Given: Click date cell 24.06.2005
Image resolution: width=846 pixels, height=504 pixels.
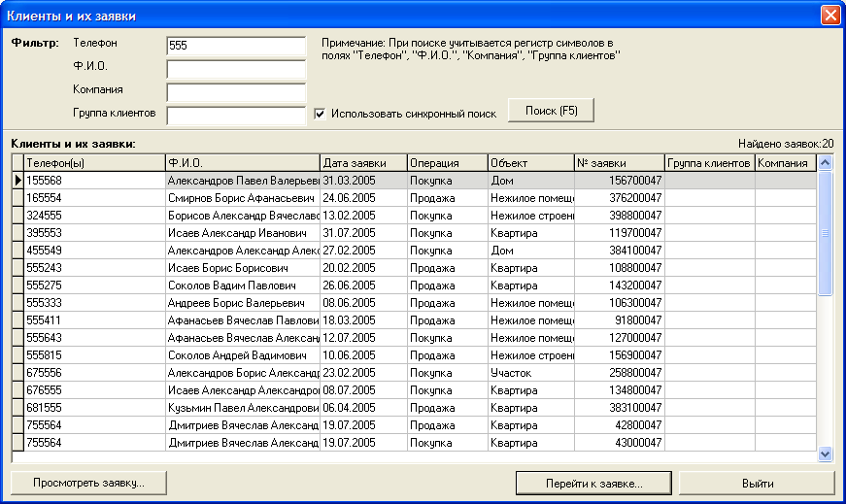Looking at the screenshot, I should (x=363, y=198).
